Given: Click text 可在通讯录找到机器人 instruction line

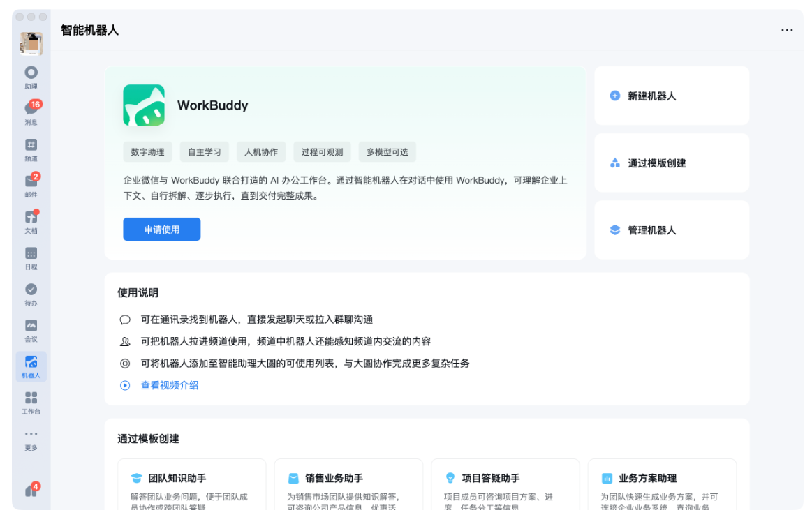Looking at the screenshot, I should [257, 320].
